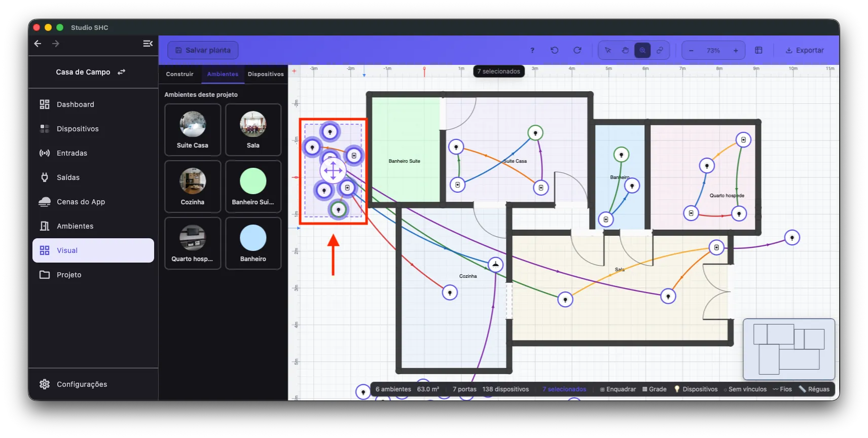Select the arrow pointer tool
868x438 pixels.
click(x=608, y=50)
